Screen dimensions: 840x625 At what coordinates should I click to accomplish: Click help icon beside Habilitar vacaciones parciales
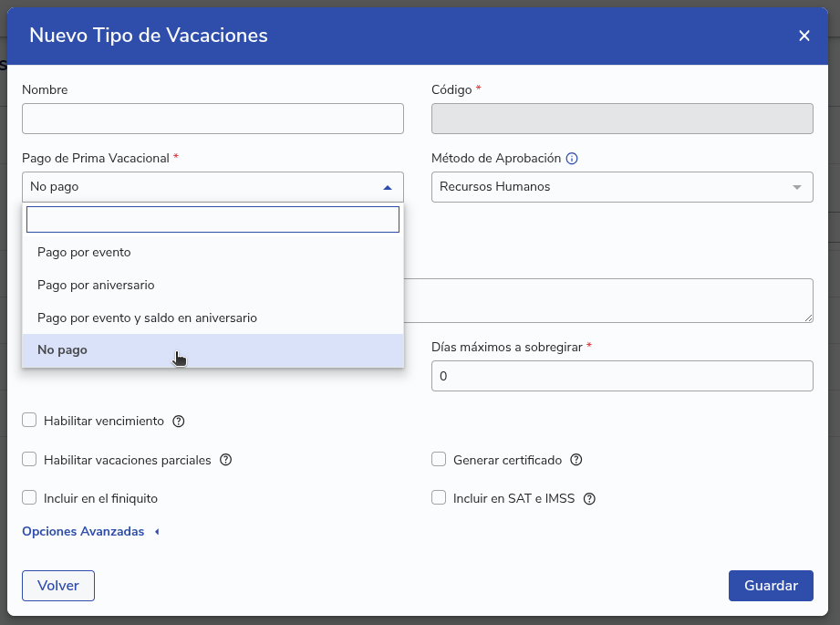click(x=226, y=461)
